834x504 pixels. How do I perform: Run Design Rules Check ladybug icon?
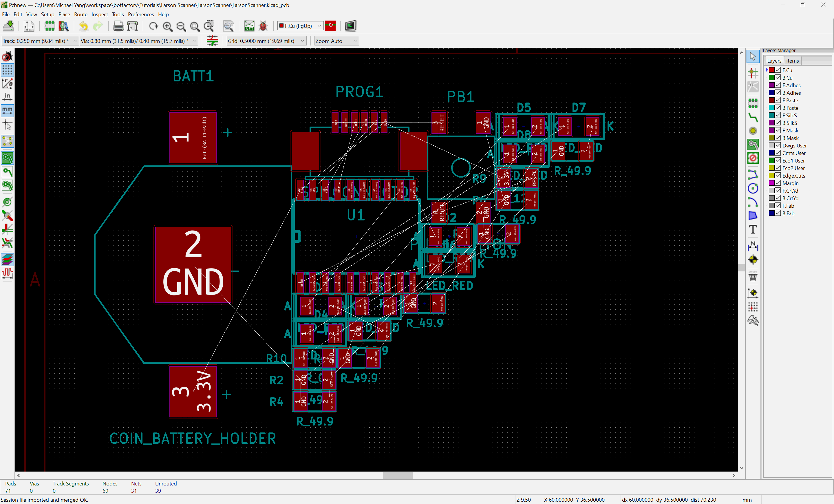pos(263,26)
